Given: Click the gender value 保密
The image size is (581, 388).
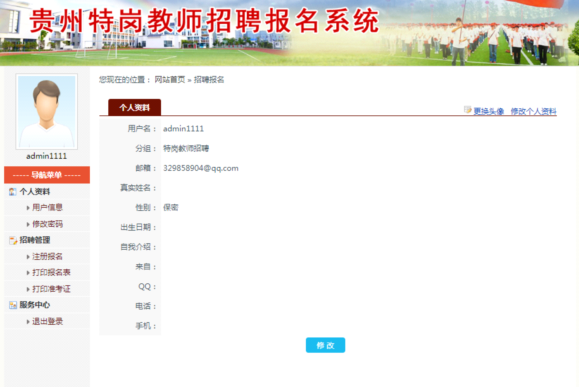Looking at the screenshot, I should pyautogui.click(x=170, y=208).
